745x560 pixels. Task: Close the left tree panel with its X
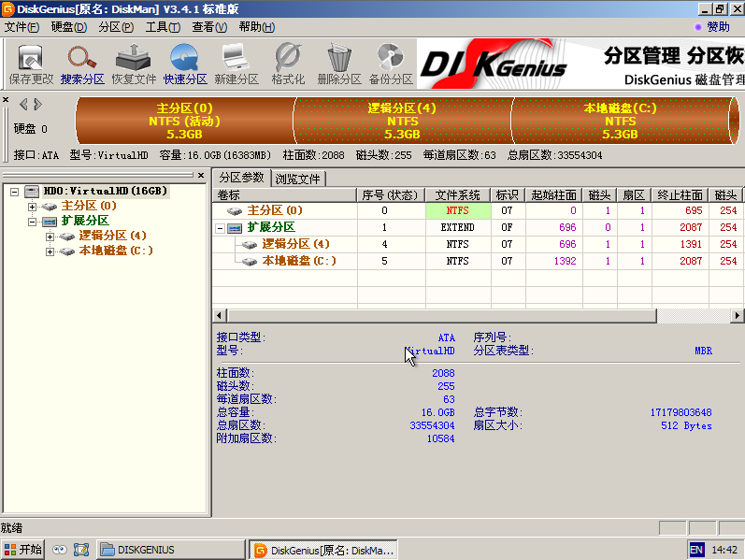[201, 176]
